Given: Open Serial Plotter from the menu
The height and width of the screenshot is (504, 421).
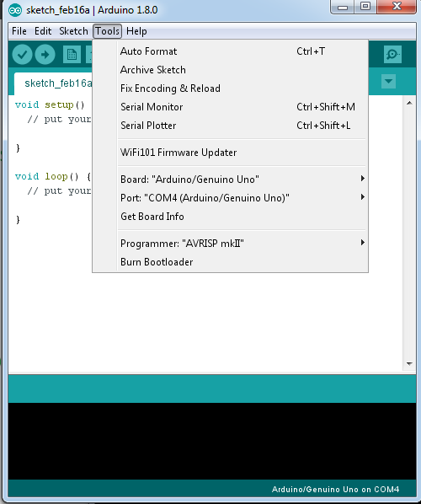Looking at the screenshot, I should pyautogui.click(x=230, y=126).
